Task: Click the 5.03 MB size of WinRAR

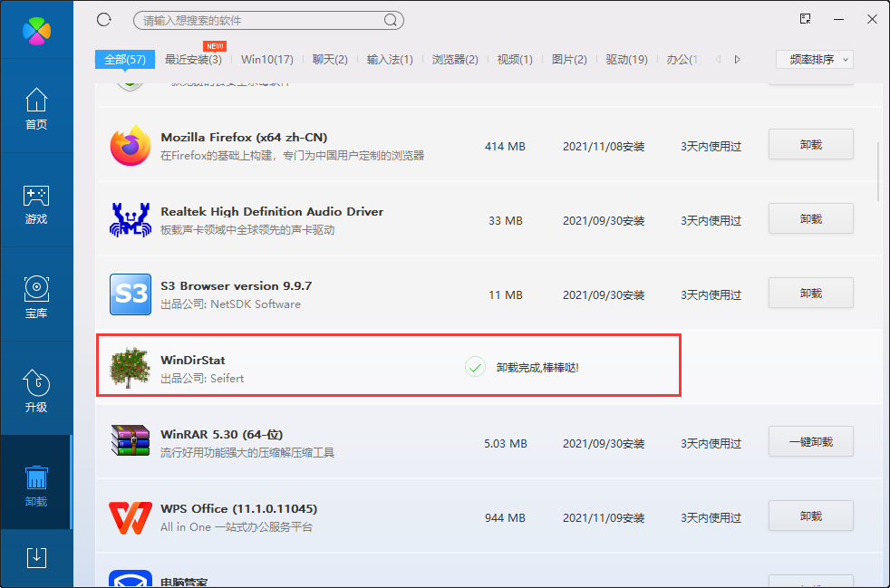Action: click(x=506, y=444)
